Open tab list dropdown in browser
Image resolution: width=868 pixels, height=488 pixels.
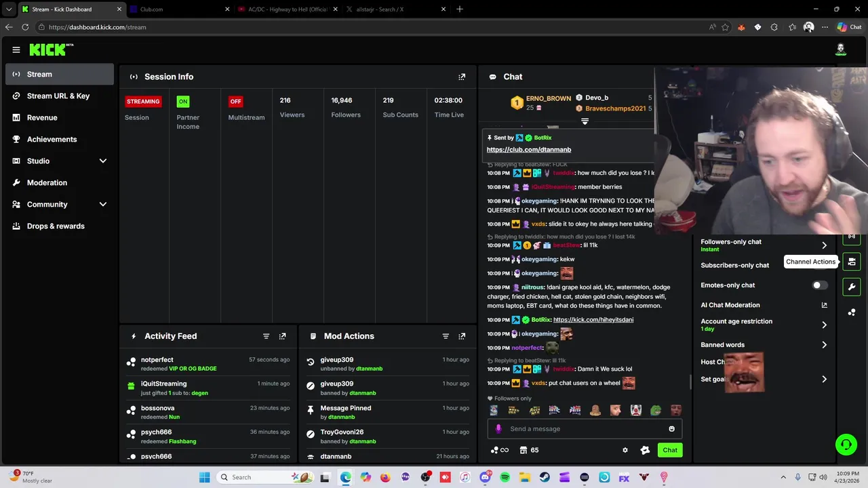[9, 9]
